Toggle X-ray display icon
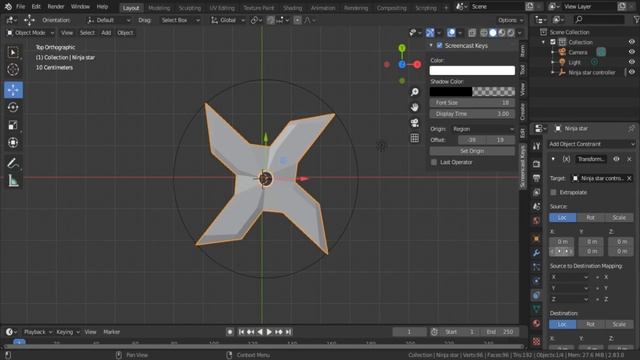The width and height of the screenshot is (640, 360). 472,33
